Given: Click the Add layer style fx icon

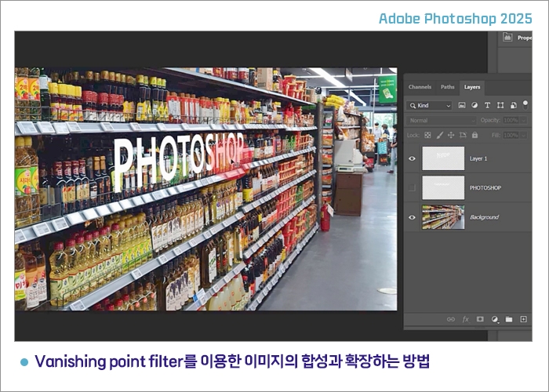Looking at the screenshot, I should [x=465, y=319].
